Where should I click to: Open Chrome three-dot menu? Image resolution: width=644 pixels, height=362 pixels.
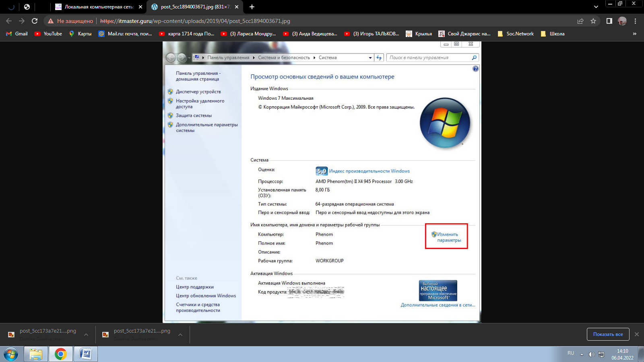pyautogui.click(x=636, y=21)
